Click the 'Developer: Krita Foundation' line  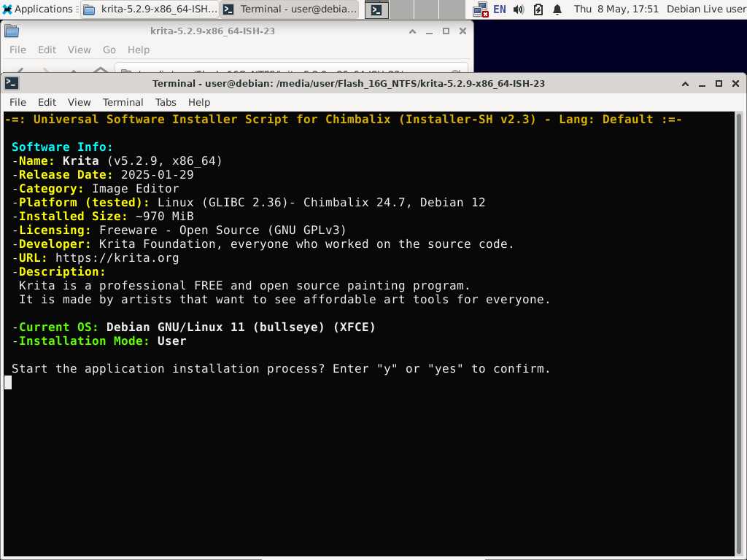point(263,244)
